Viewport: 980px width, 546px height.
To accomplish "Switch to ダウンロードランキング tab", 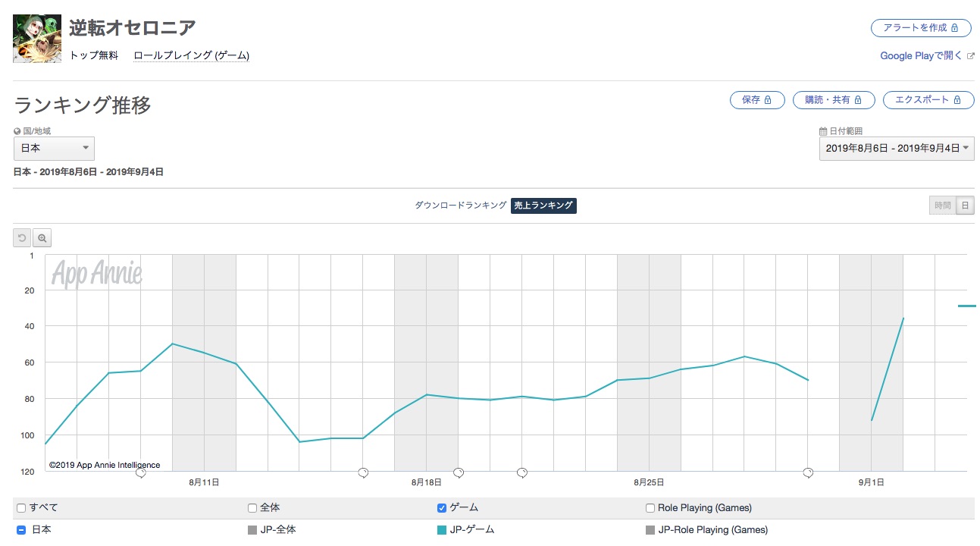I will tap(461, 206).
